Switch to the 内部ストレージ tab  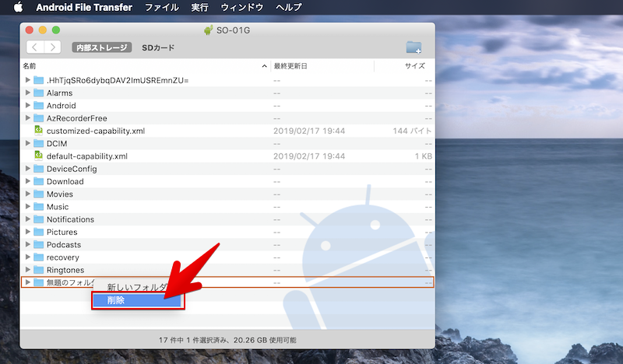click(x=101, y=47)
